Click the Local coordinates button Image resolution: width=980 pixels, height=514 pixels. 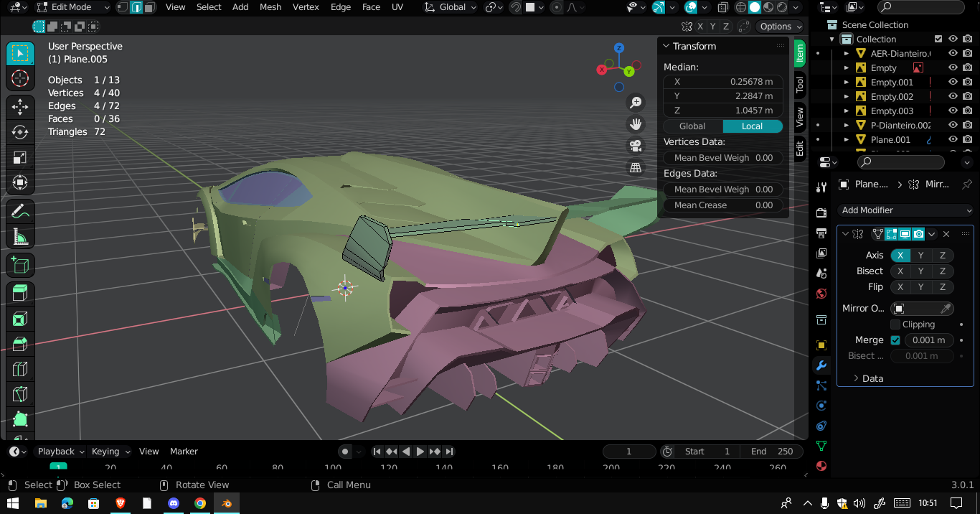click(753, 126)
